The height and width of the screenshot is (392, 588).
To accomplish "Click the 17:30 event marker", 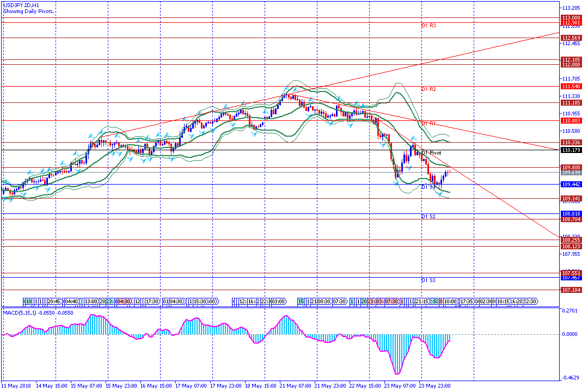I will click(152, 302).
